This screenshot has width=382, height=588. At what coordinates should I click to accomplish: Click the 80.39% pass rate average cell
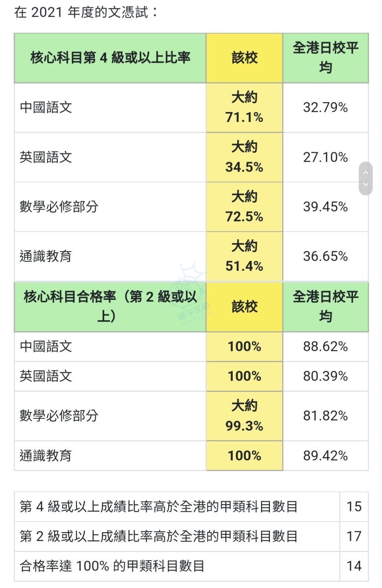[x=325, y=376]
